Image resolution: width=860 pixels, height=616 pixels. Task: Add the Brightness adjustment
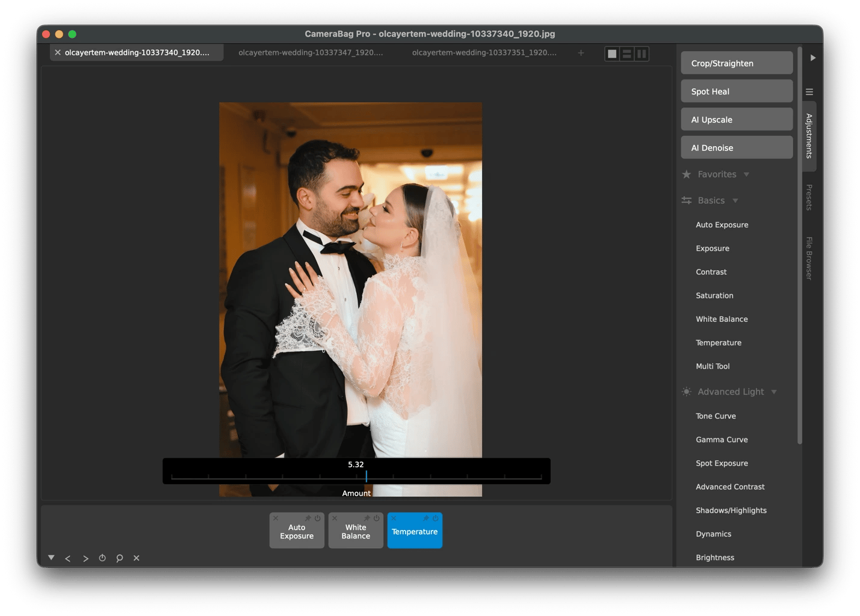coord(715,558)
